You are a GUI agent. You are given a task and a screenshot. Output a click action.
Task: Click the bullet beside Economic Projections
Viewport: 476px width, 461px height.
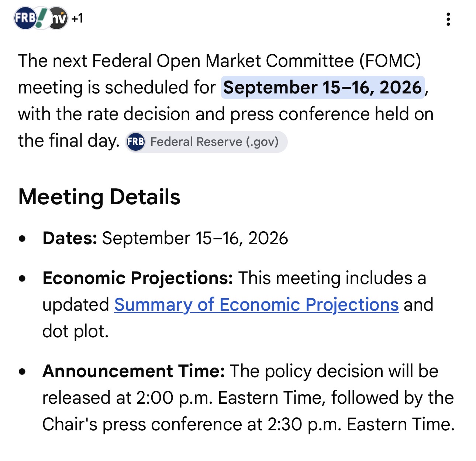23,279
